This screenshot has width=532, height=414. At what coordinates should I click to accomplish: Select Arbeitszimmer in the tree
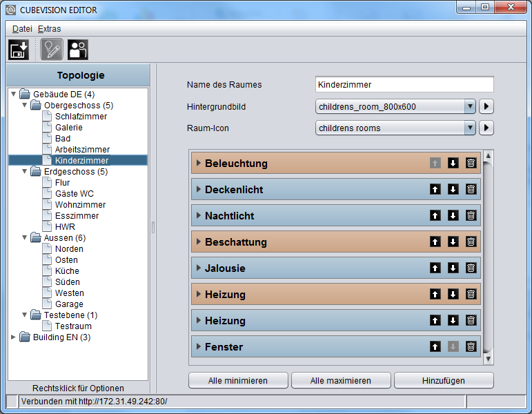pos(82,149)
